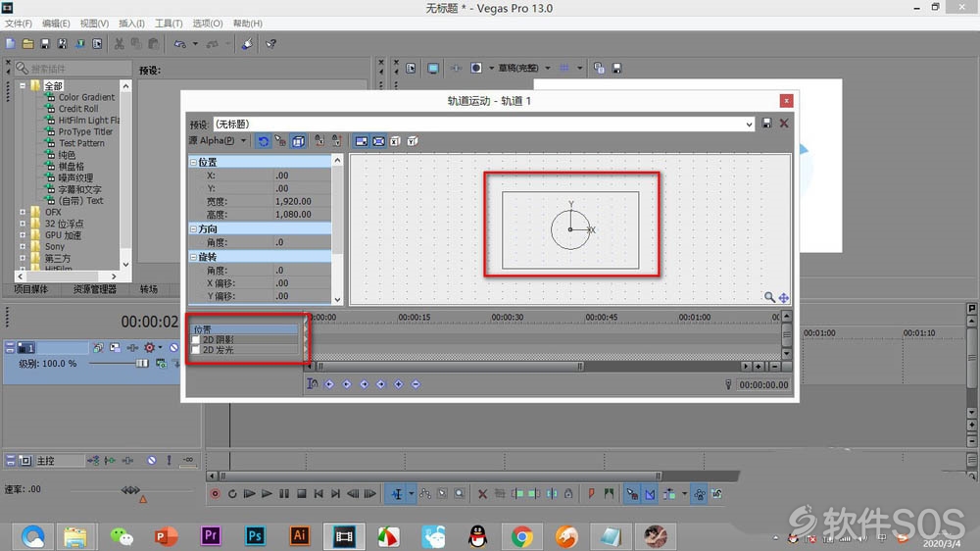980x551 pixels.
Task: Toggle prevent movement X button
Action: [x=319, y=141]
